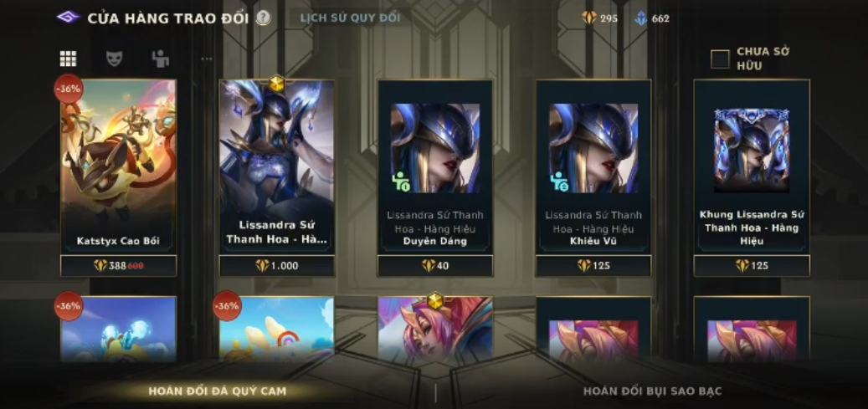Purchase Lissandra skin for 1.000 gems
Image resolution: width=868 pixels, height=409 pixels.
(x=277, y=266)
